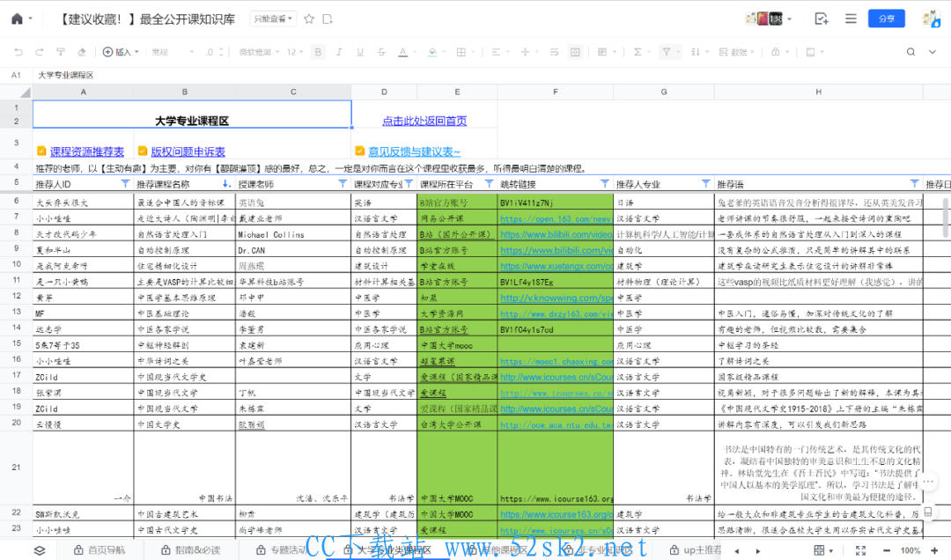
Task: Click the blue 分享 share button
Action: (x=886, y=18)
